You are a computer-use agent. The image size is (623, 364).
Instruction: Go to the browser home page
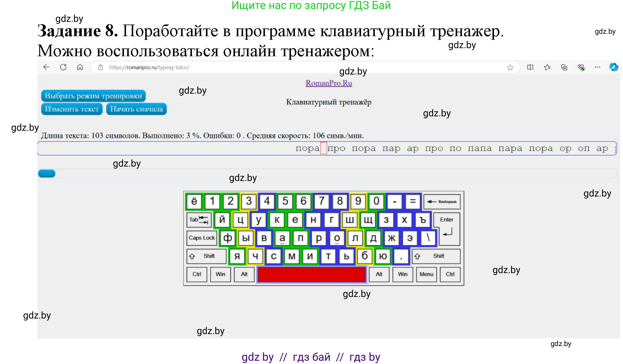click(80, 67)
